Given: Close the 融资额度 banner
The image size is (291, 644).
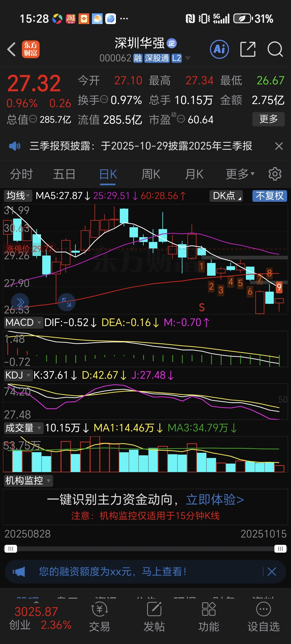Looking at the screenshot, I should (x=272, y=572).
